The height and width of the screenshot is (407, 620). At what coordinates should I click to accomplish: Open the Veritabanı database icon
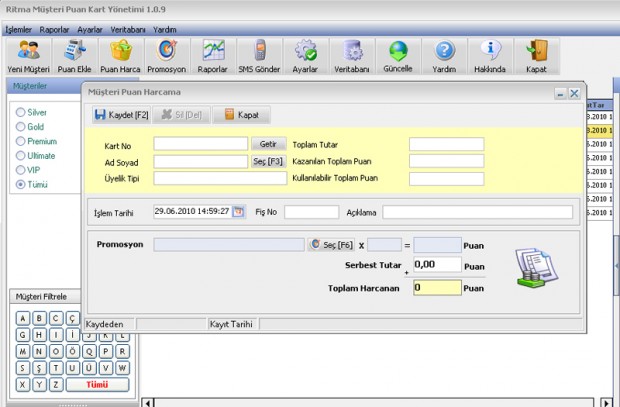click(352, 57)
